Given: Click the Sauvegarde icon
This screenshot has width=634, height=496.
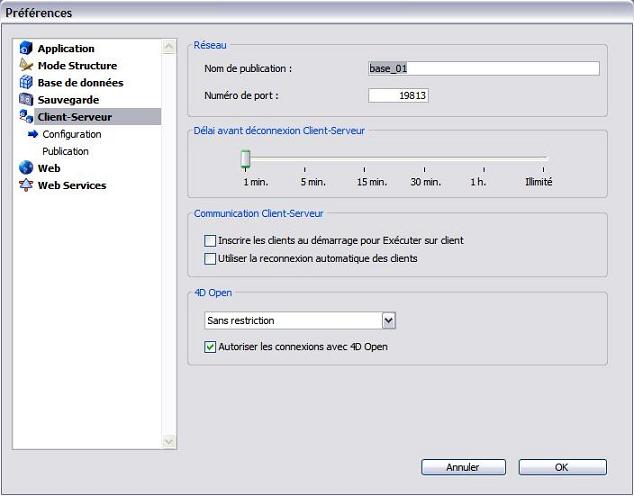Looking at the screenshot, I should 27,99.
